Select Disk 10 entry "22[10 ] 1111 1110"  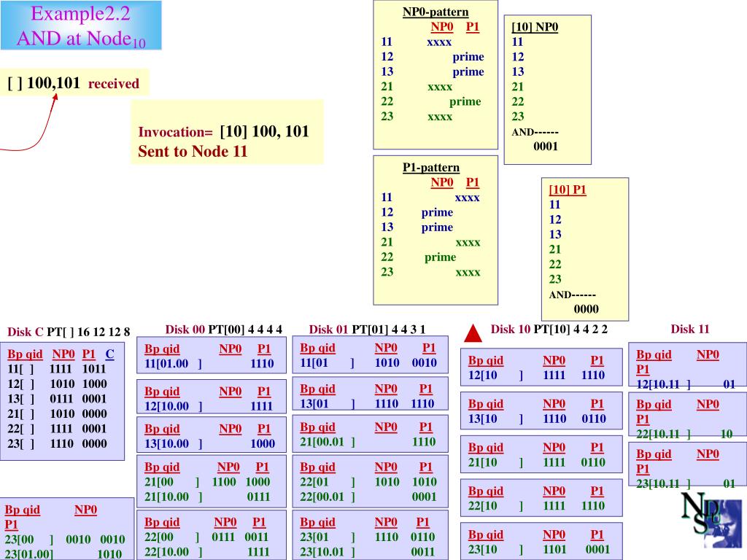536,506
